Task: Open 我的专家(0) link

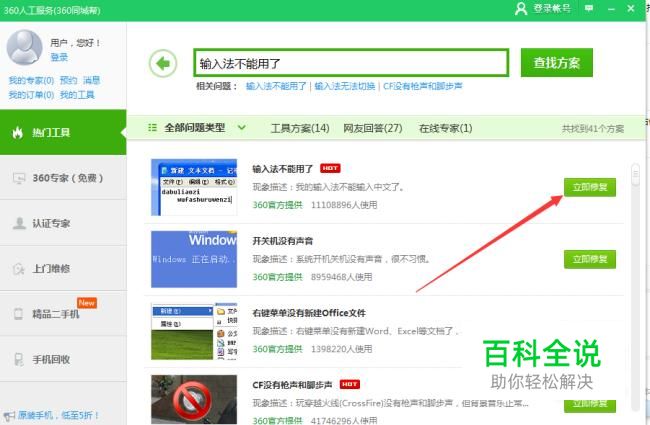Action: pyautogui.click(x=32, y=80)
